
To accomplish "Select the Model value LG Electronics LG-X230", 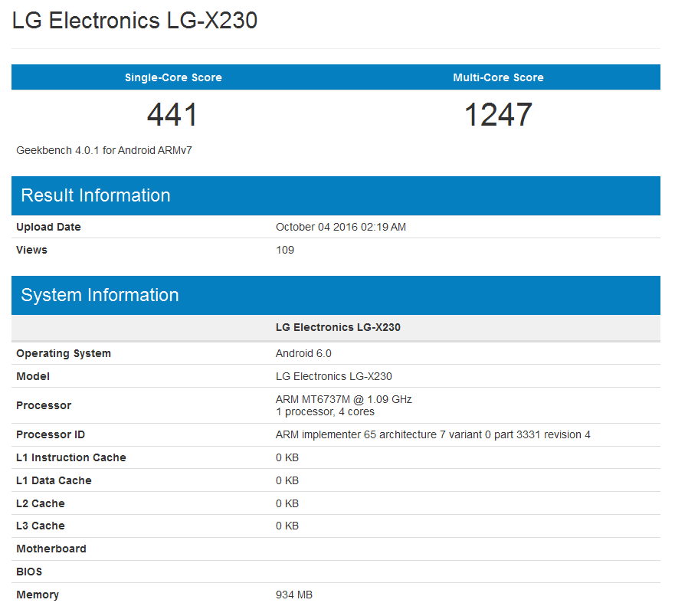I will (x=333, y=376).
